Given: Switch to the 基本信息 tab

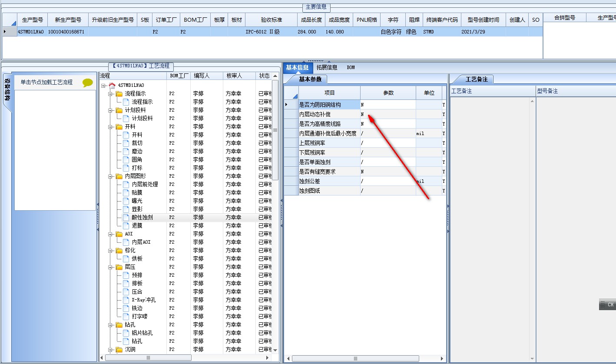Looking at the screenshot, I should pyautogui.click(x=298, y=67).
